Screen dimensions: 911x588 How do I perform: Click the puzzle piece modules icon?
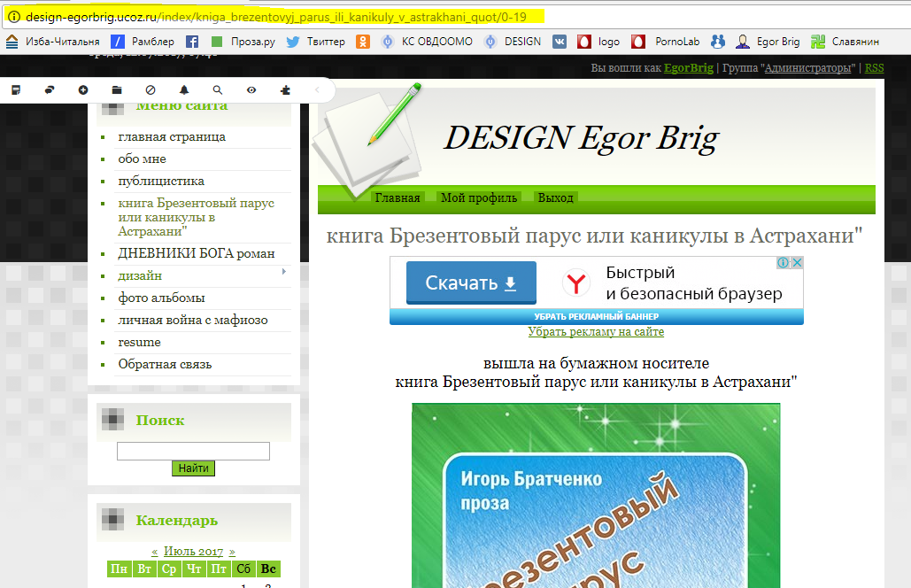[285, 90]
